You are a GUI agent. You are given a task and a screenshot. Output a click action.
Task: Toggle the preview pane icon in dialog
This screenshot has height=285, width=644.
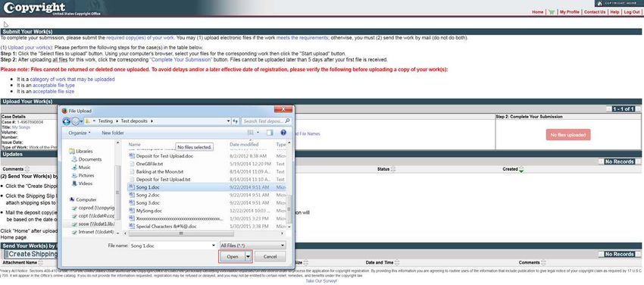click(x=270, y=133)
